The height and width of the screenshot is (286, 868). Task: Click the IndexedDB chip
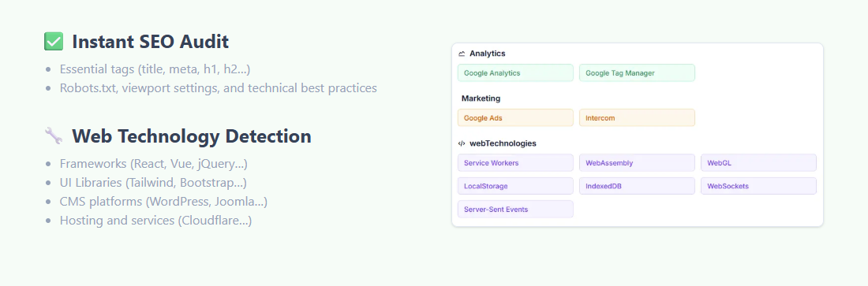click(x=637, y=187)
